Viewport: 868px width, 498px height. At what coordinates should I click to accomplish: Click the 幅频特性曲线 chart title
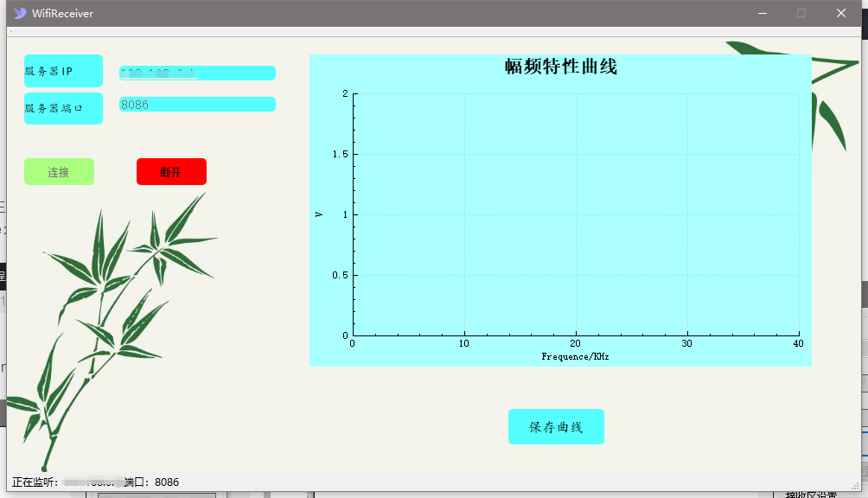click(x=560, y=67)
